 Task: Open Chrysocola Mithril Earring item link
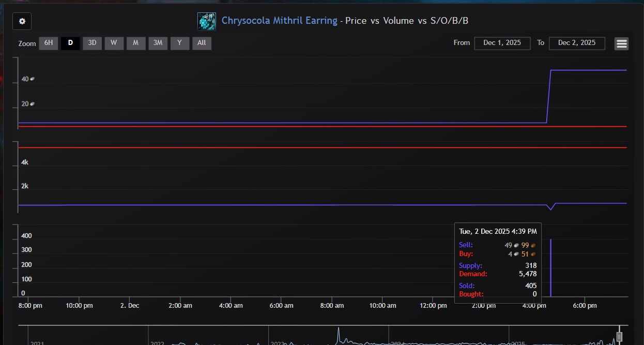[x=279, y=21]
